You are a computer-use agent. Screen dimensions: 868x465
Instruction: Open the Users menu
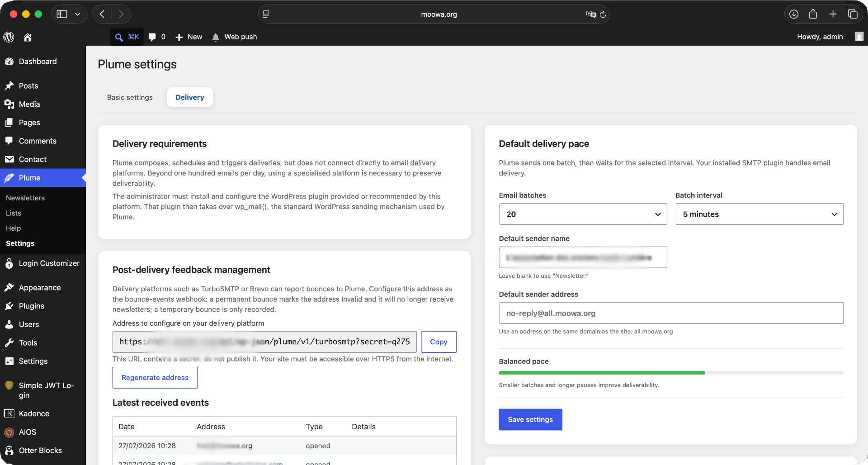[43, 324]
